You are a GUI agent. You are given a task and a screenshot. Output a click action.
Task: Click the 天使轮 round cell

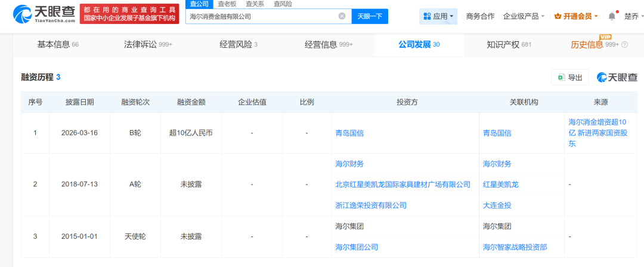pyautogui.click(x=135, y=237)
